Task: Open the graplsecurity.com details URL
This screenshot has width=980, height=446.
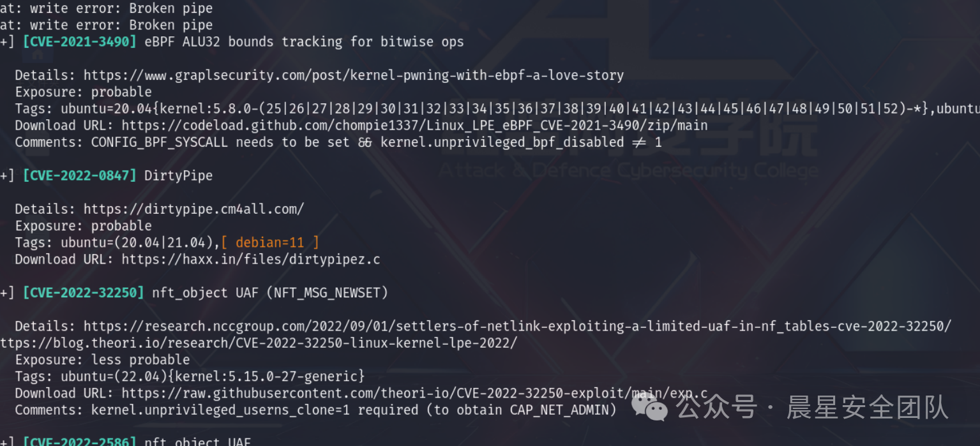Action: tap(354, 75)
